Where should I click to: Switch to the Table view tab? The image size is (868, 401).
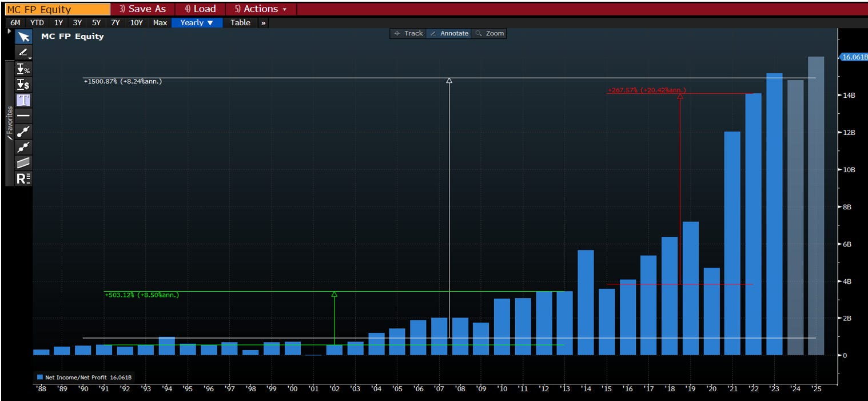click(240, 23)
